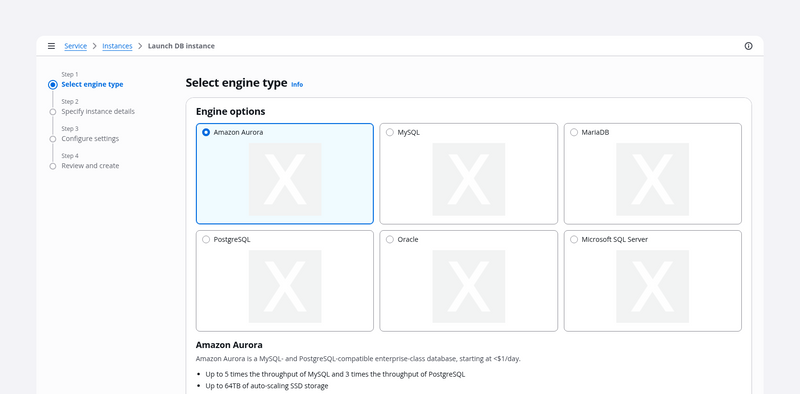
Task: Click the info circle icon at top right
Action: (x=748, y=46)
